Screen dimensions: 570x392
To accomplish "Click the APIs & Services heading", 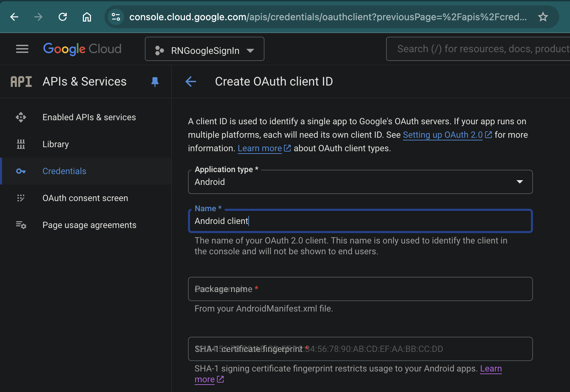I will point(85,81).
